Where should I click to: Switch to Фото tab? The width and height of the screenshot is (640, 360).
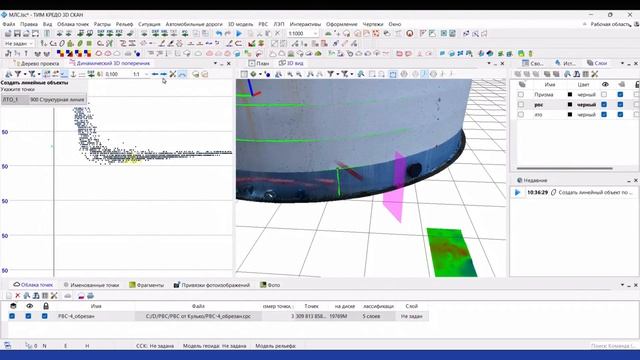[270, 285]
